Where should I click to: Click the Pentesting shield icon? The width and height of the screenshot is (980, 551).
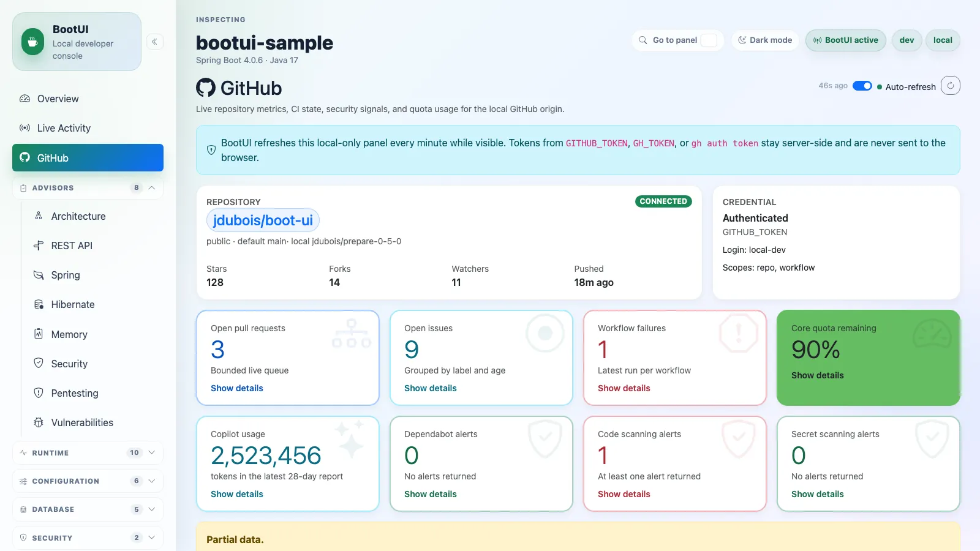pos(39,392)
